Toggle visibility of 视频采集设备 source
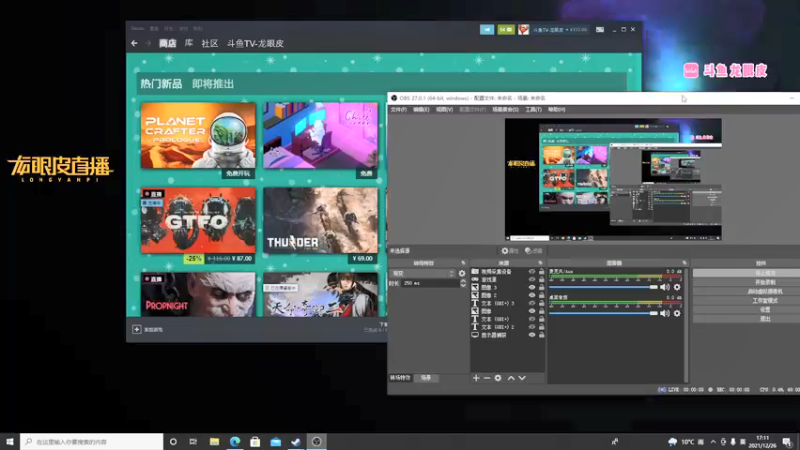 click(532, 271)
